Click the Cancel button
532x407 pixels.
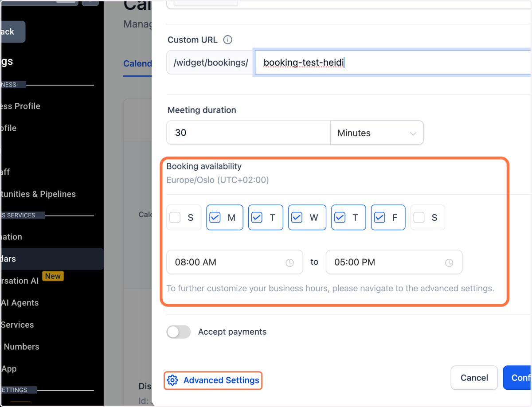[x=474, y=378]
